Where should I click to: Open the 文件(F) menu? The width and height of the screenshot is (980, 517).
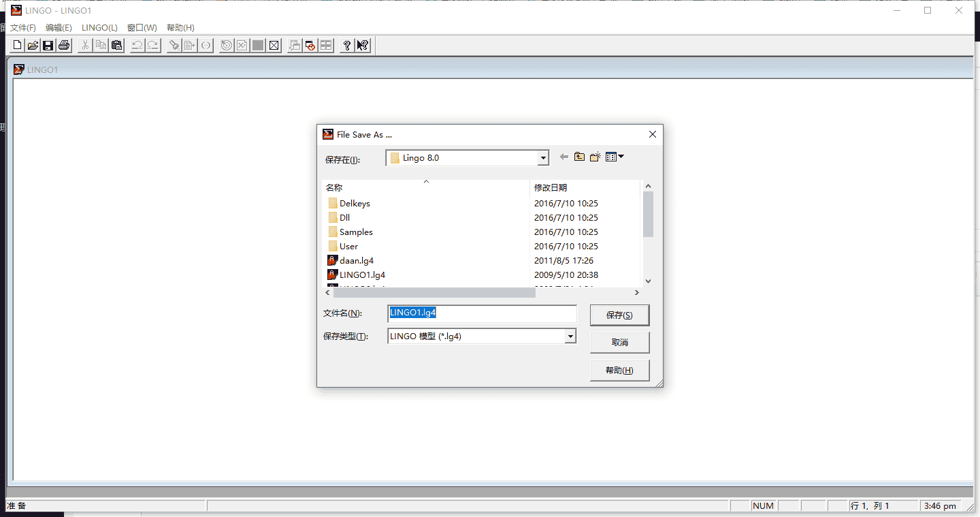23,28
